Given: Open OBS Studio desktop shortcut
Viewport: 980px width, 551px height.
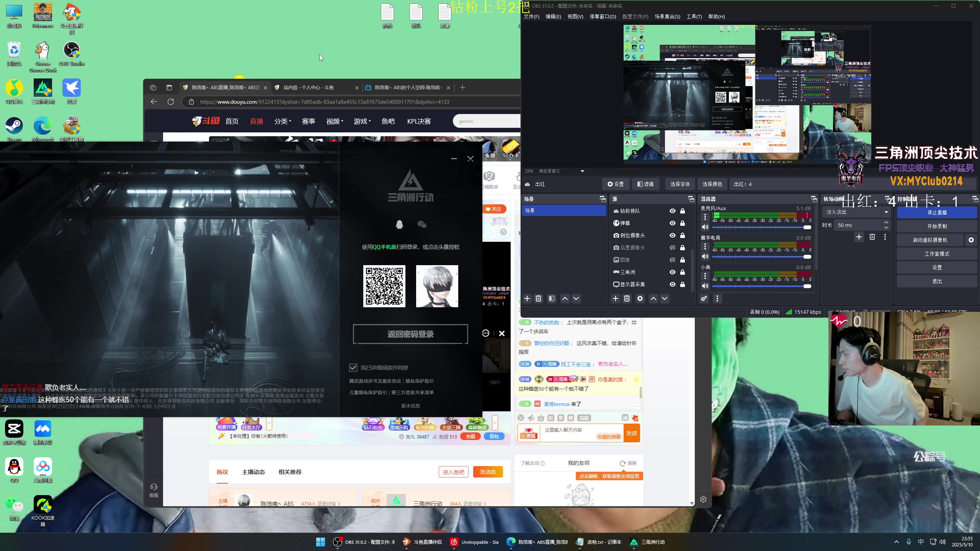Looking at the screenshot, I should [x=72, y=54].
